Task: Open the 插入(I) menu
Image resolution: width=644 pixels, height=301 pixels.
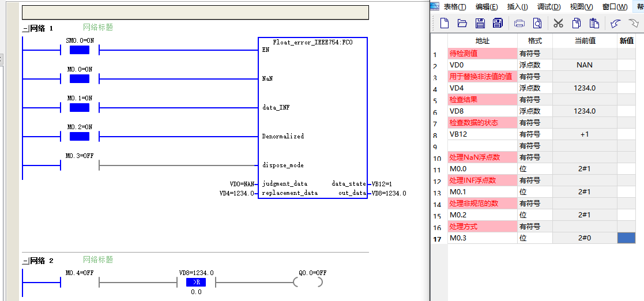Action: tap(518, 6)
